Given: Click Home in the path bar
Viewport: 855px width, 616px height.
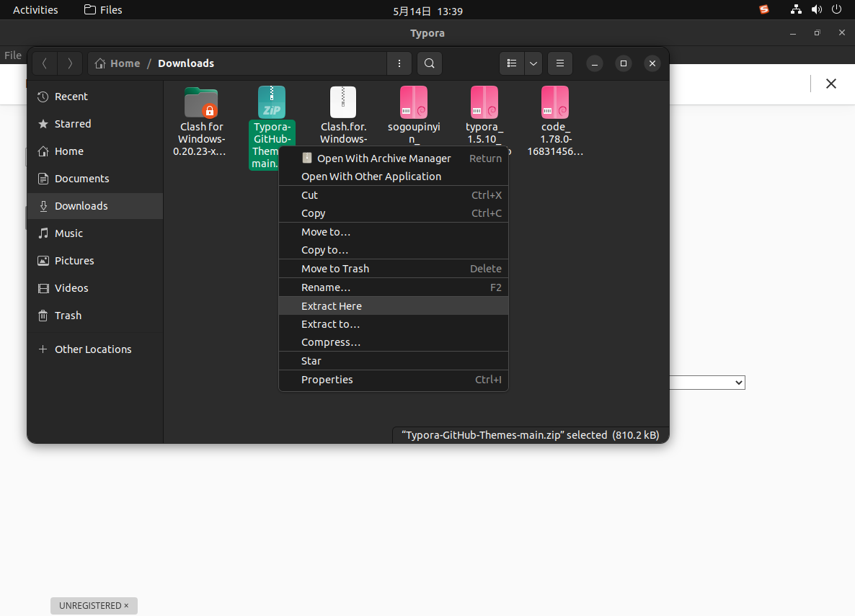Looking at the screenshot, I should click(x=118, y=63).
